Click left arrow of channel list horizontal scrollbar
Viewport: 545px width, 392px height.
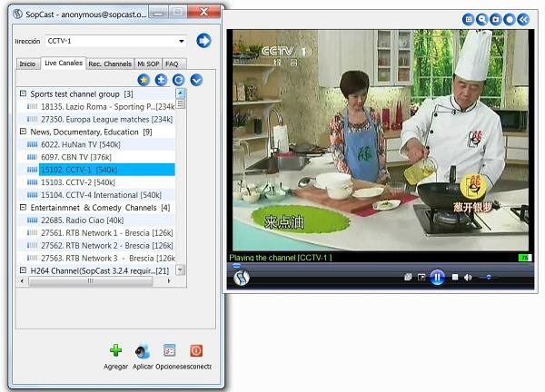22,281
